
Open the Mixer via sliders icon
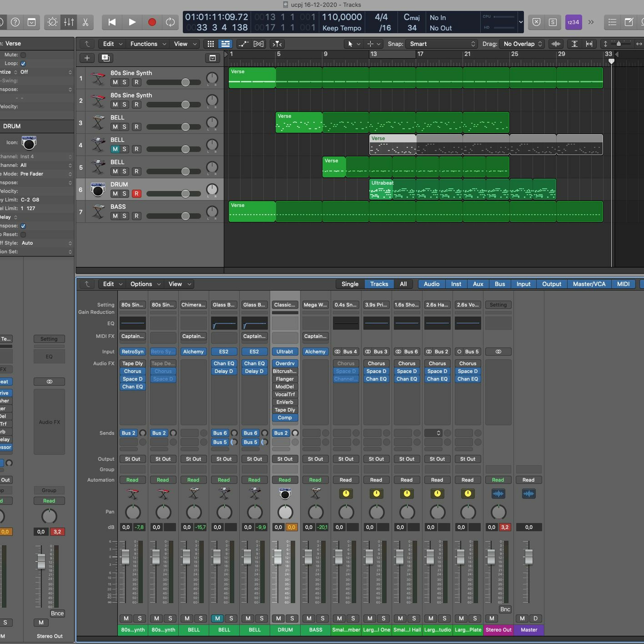click(x=69, y=22)
